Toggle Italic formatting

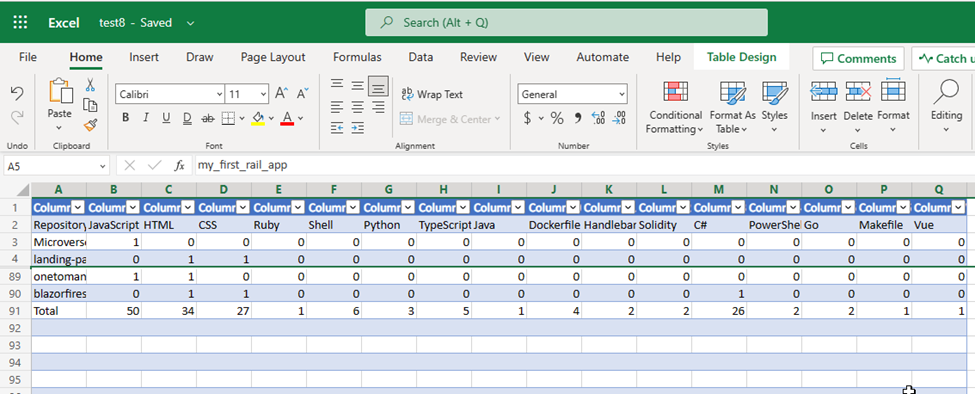coord(146,118)
